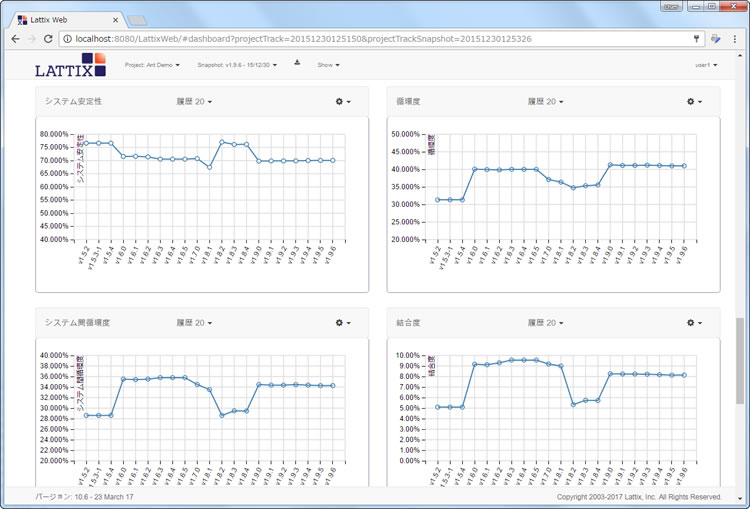The width and height of the screenshot is (750, 509).
Task: Click the address bar URL
Action: point(303,39)
